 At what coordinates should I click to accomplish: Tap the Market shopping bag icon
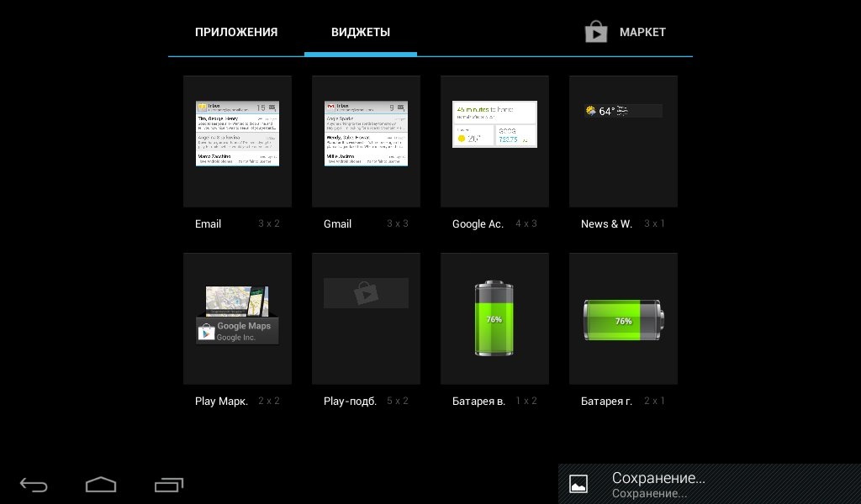point(596,33)
